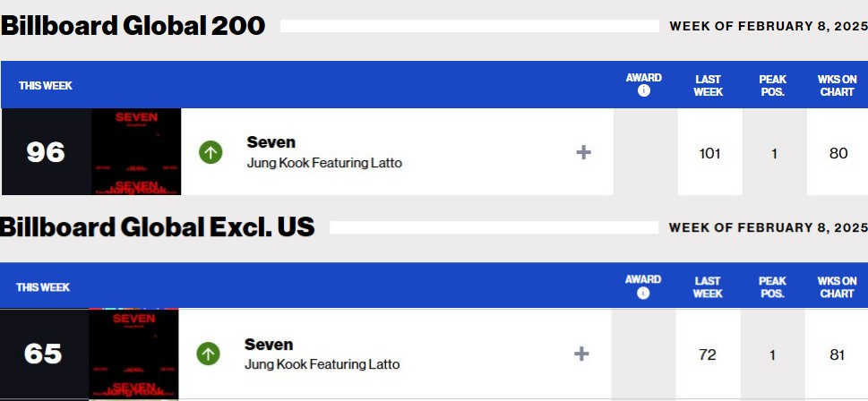Open the Seven cover art in the Global Excl. US row
The width and height of the screenshot is (868, 401).
[134, 354]
